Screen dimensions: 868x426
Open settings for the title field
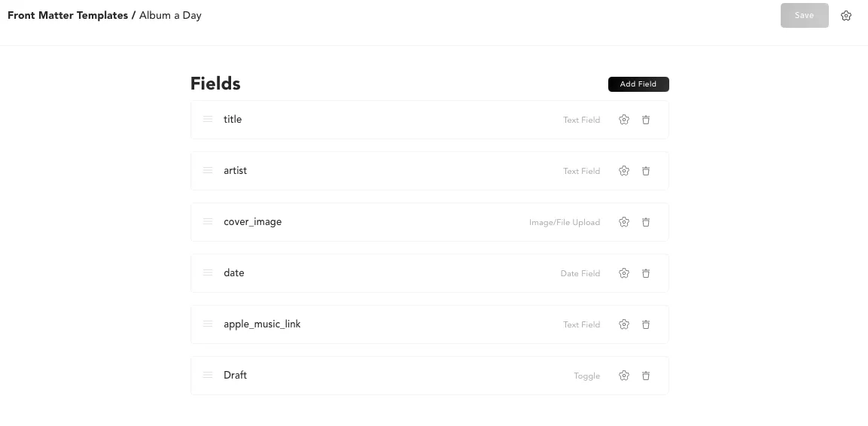pos(624,120)
